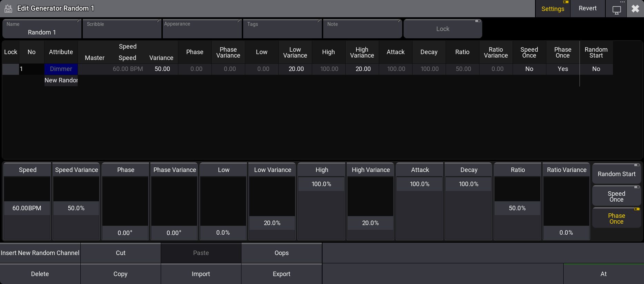The height and width of the screenshot is (284, 644).
Task: Edit the Name field Random 1
Action: [x=42, y=29]
